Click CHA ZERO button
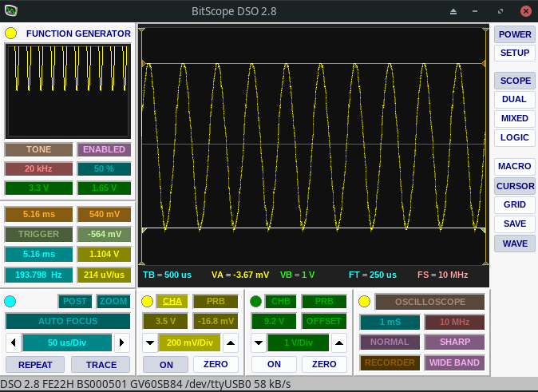Image resolution: width=538 pixels, height=392 pixels. pos(216,364)
